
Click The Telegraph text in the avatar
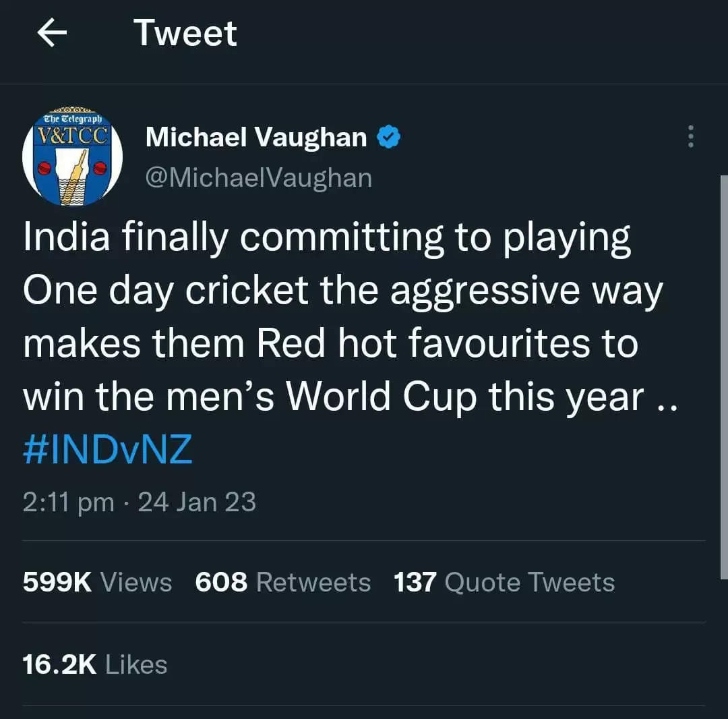coord(72,119)
